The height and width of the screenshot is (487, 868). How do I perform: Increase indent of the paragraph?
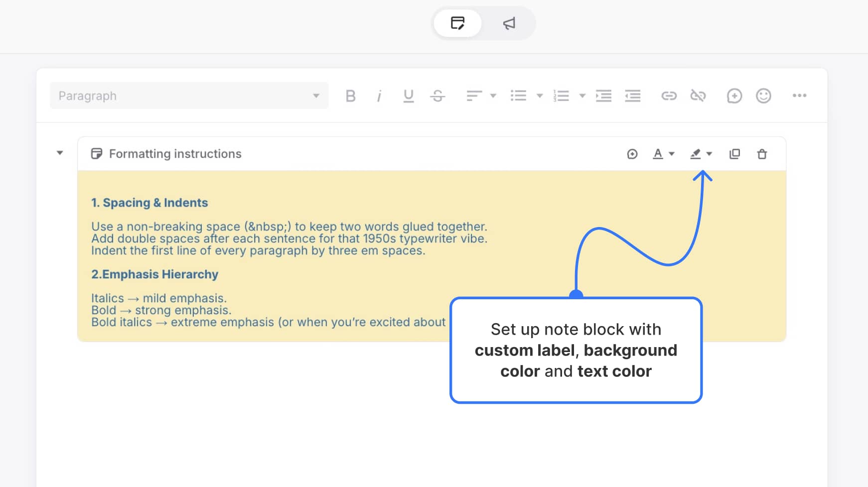coord(603,96)
